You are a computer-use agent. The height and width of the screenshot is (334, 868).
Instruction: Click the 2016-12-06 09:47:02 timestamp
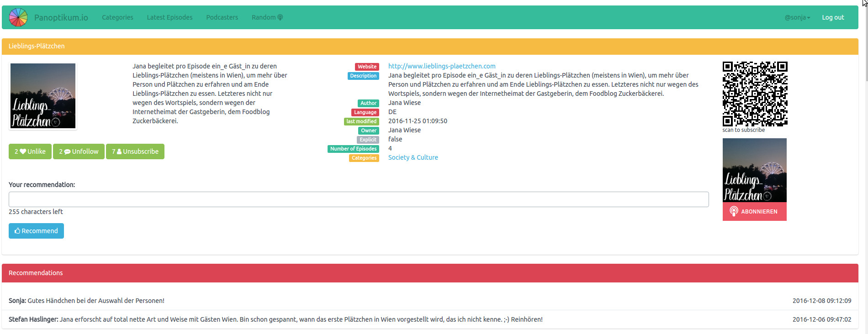[822, 319]
